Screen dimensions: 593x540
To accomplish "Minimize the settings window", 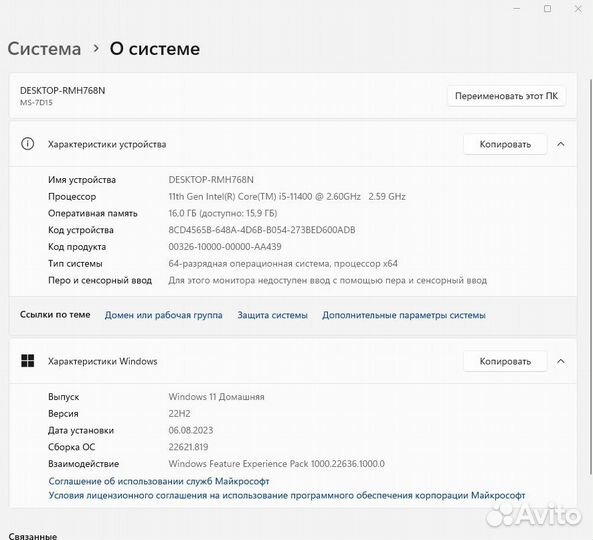I will pyautogui.click(x=517, y=8).
